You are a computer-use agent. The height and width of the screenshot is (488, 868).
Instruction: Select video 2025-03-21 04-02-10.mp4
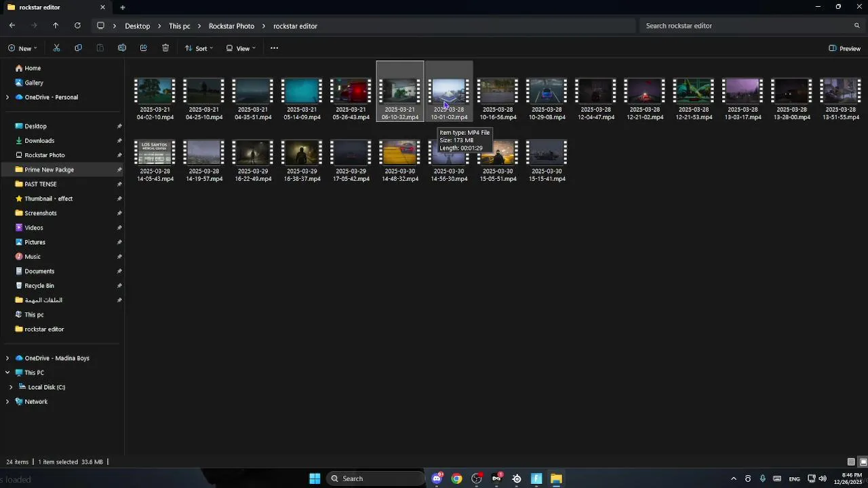(x=155, y=99)
